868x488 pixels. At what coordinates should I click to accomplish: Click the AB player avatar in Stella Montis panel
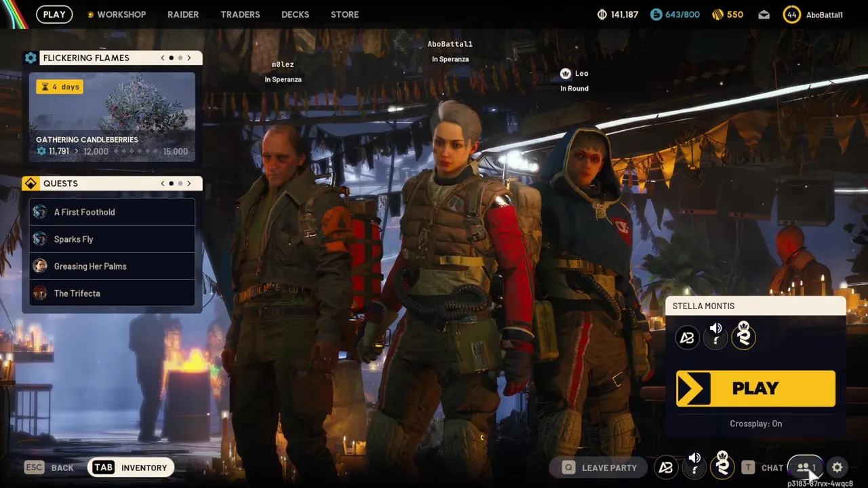point(687,338)
